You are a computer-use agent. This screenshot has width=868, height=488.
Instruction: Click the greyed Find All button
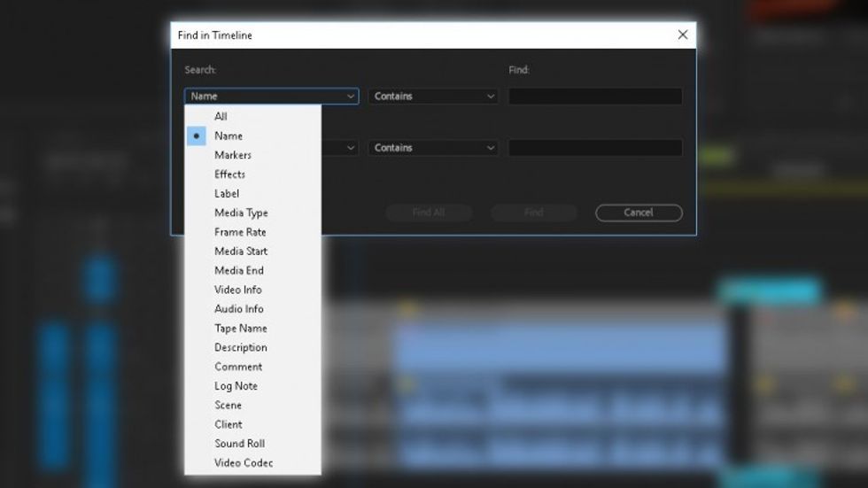tap(429, 213)
